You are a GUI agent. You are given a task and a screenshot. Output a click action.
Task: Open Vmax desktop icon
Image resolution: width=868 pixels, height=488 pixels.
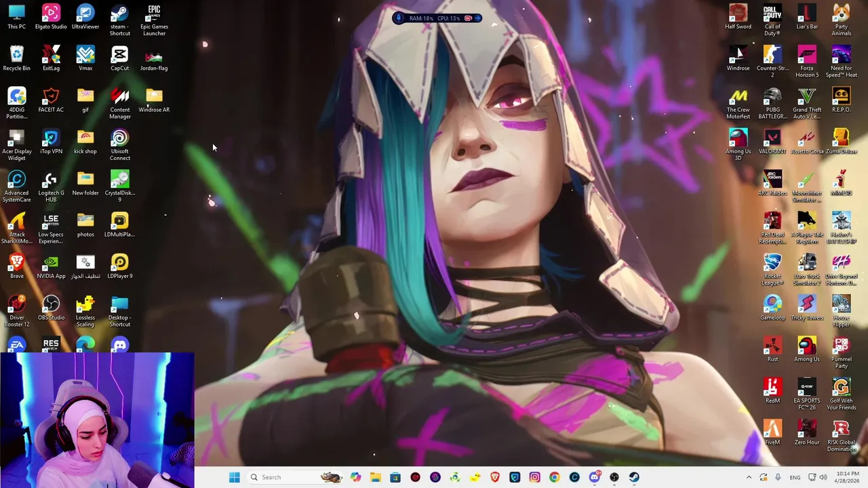point(85,59)
